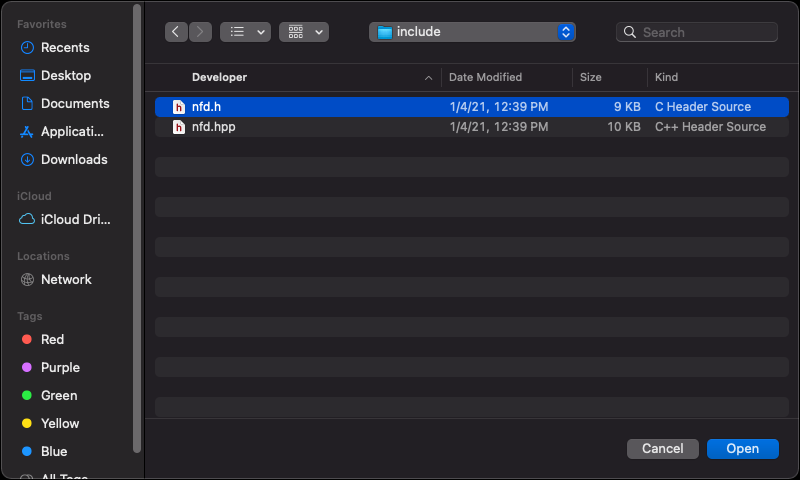
Task: Open the icon grouping dropdown
Action: (304, 32)
